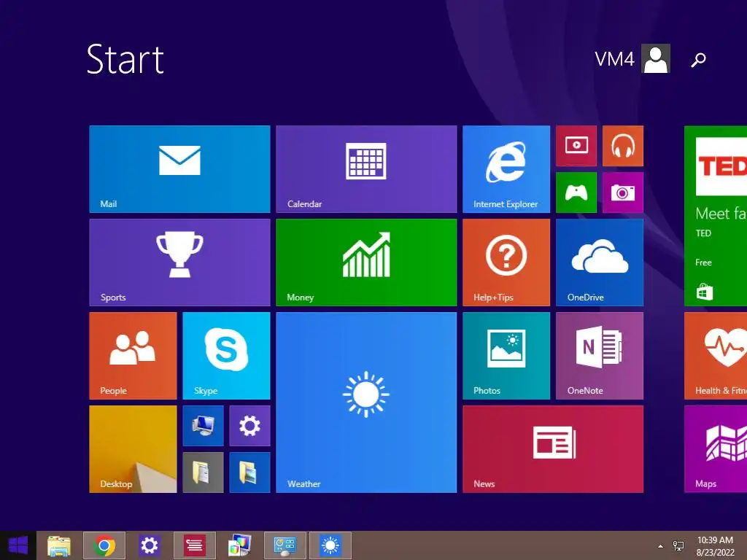Image resolution: width=747 pixels, height=560 pixels.
Task: Open PC settings gear in taskbar
Action: point(149,545)
